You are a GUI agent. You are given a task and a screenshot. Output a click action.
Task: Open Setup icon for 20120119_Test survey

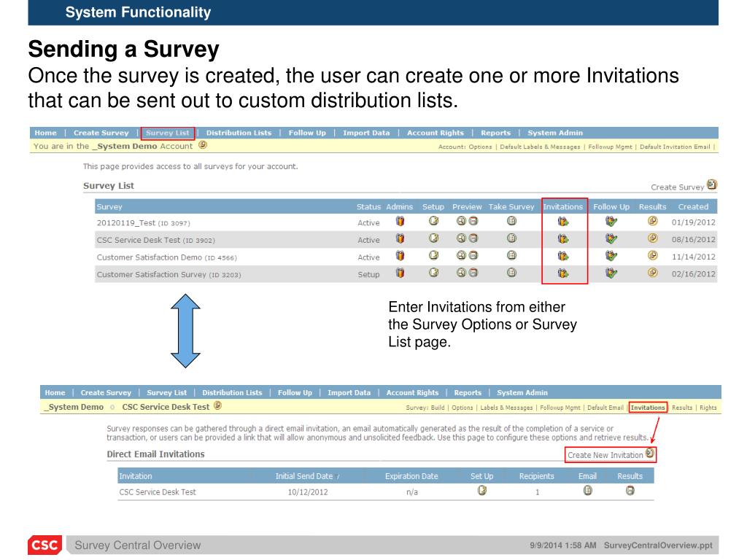[433, 220]
